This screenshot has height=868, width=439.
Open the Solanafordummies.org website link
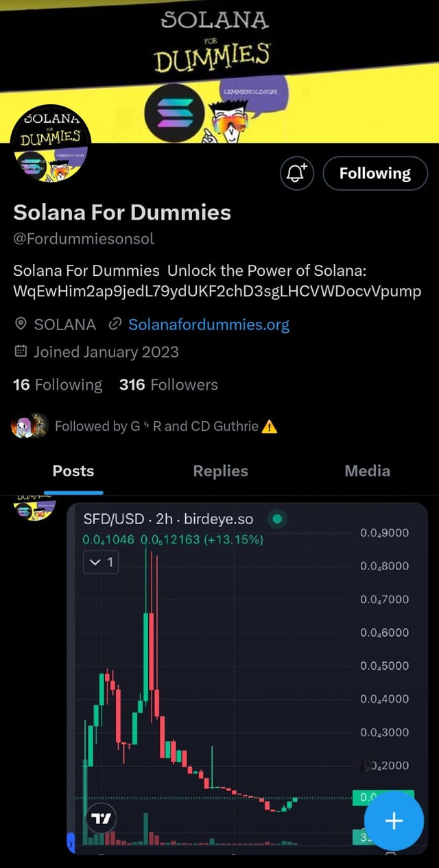[x=209, y=325]
